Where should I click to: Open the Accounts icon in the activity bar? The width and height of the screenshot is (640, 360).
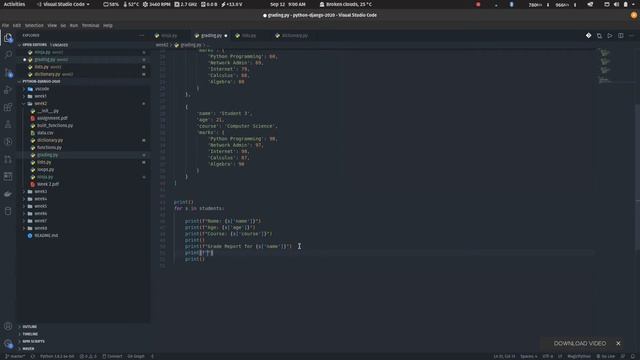[8, 326]
